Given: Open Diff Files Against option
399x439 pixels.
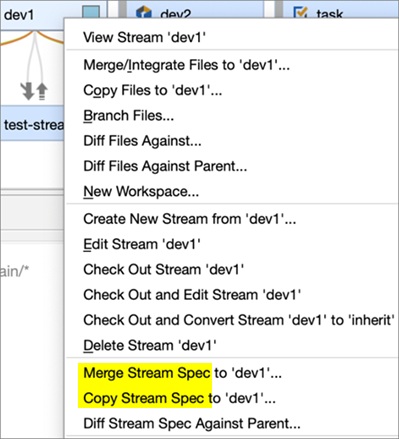Looking at the screenshot, I should click(142, 141).
